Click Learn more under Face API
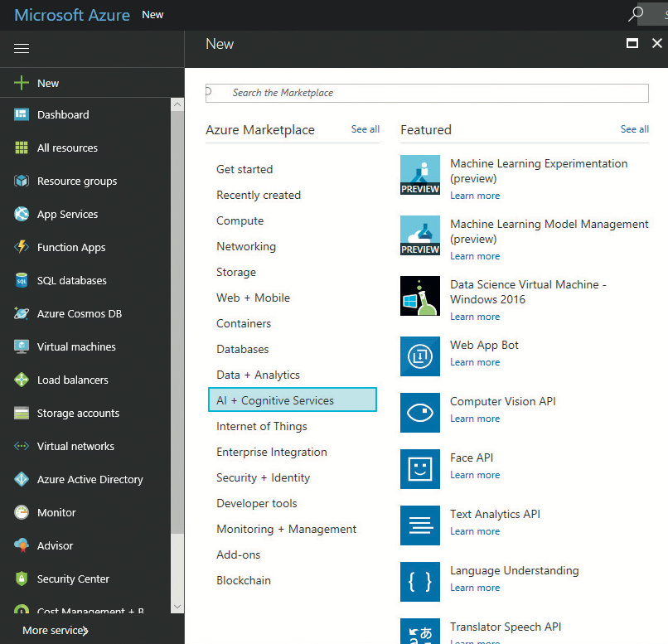This screenshot has height=644, width=668. click(475, 475)
